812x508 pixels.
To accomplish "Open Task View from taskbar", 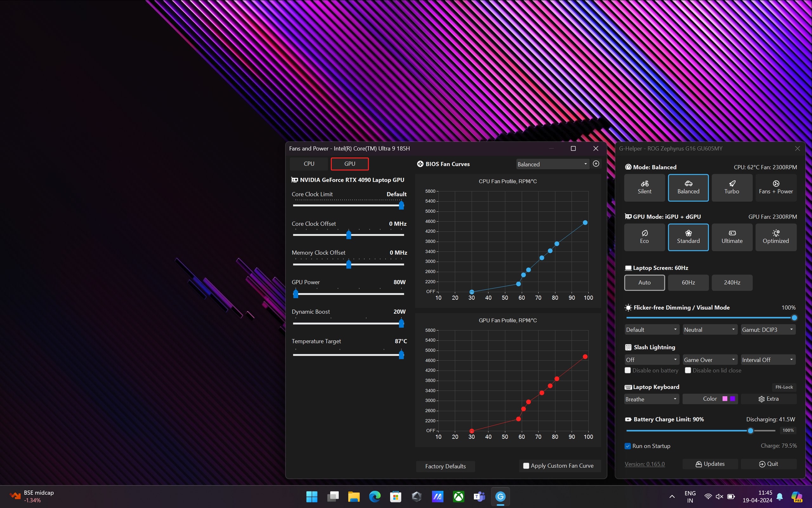I will 332,497.
